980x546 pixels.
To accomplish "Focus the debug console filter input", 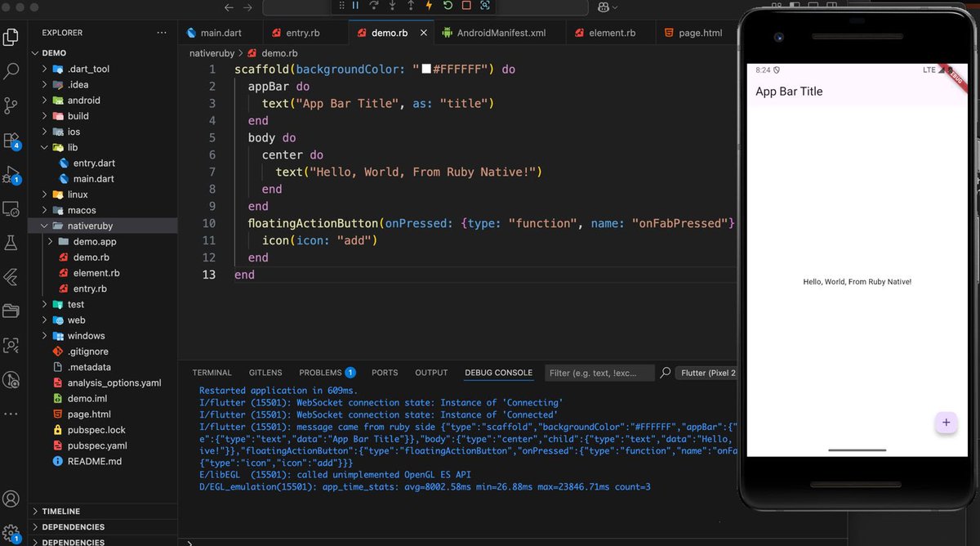I will (x=599, y=373).
